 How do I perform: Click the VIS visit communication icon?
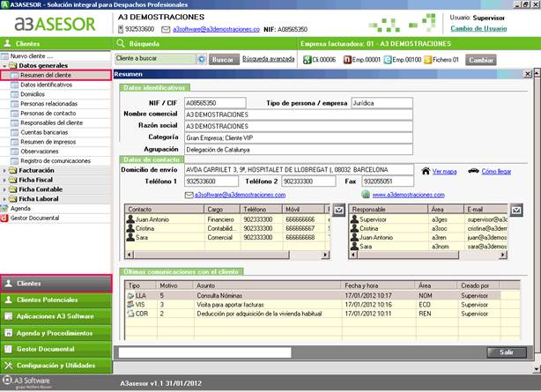(x=130, y=305)
